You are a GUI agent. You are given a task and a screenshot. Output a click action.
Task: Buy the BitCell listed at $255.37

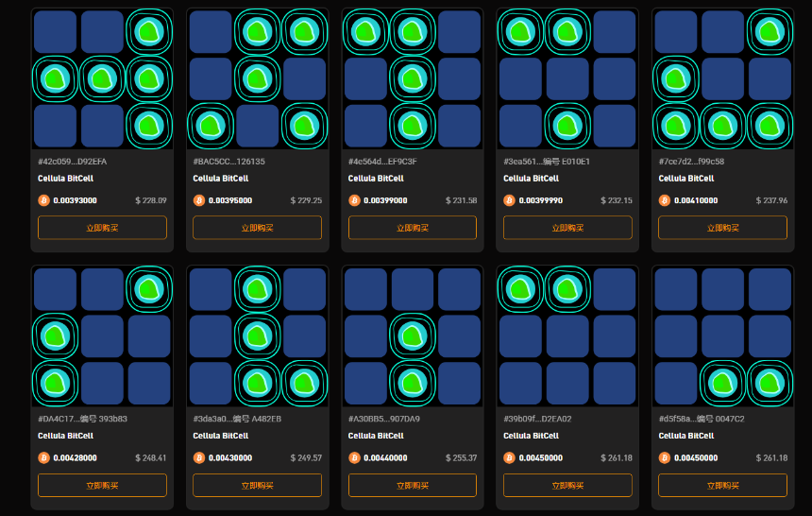tap(413, 486)
